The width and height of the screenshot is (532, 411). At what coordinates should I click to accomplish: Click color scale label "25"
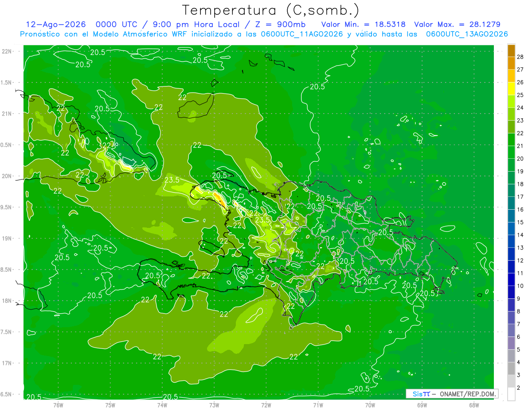click(521, 95)
